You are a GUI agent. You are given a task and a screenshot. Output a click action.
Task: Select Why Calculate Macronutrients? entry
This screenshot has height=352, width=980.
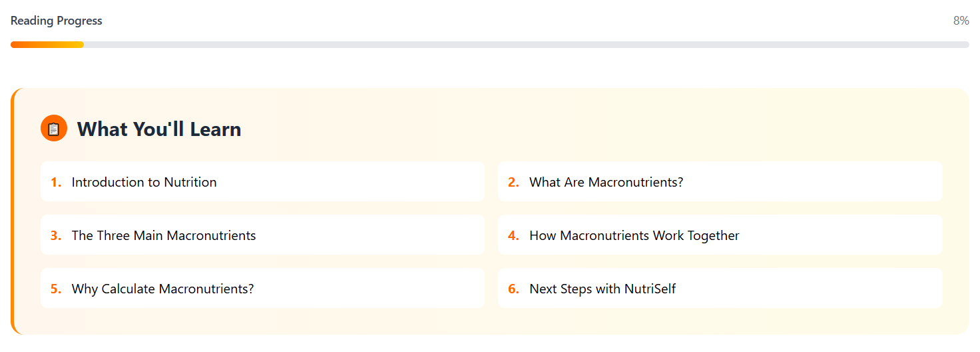pyautogui.click(x=162, y=289)
